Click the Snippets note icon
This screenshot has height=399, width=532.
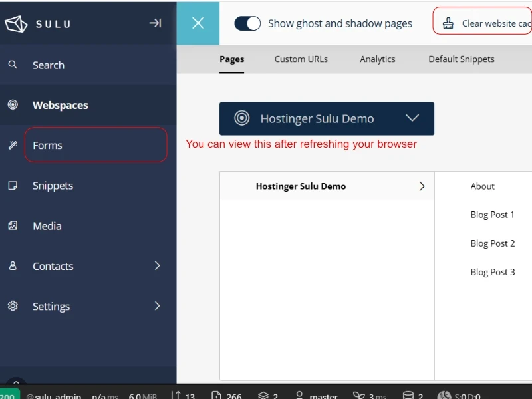coord(13,186)
